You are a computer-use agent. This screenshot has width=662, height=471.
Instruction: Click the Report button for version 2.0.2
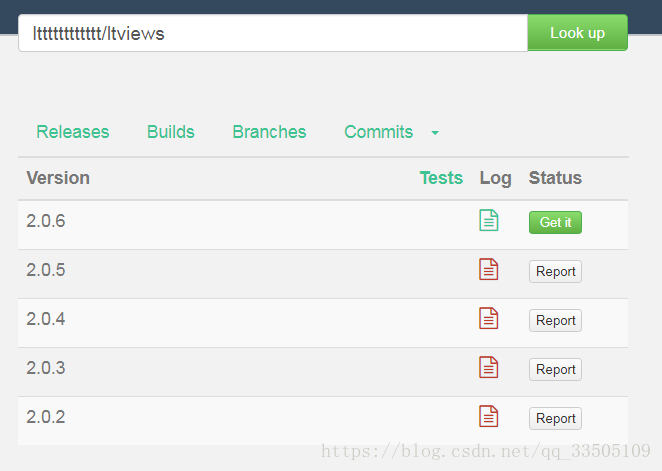point(555,418)
